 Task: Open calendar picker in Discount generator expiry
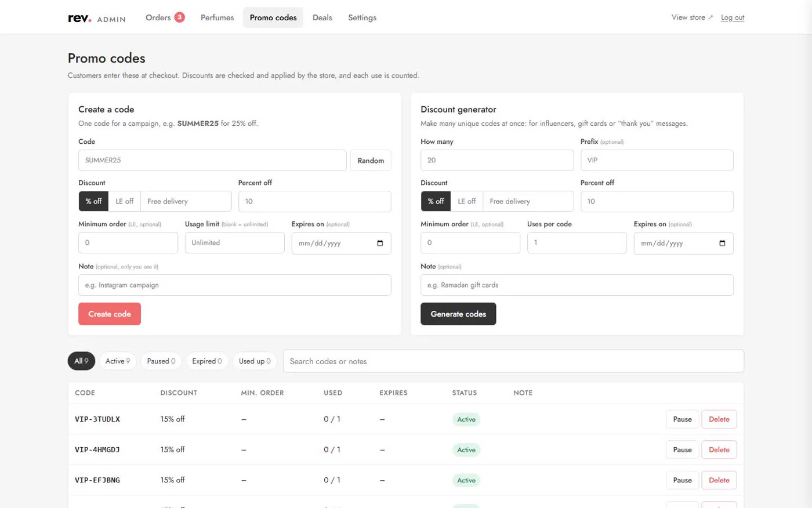coord(722,244)
